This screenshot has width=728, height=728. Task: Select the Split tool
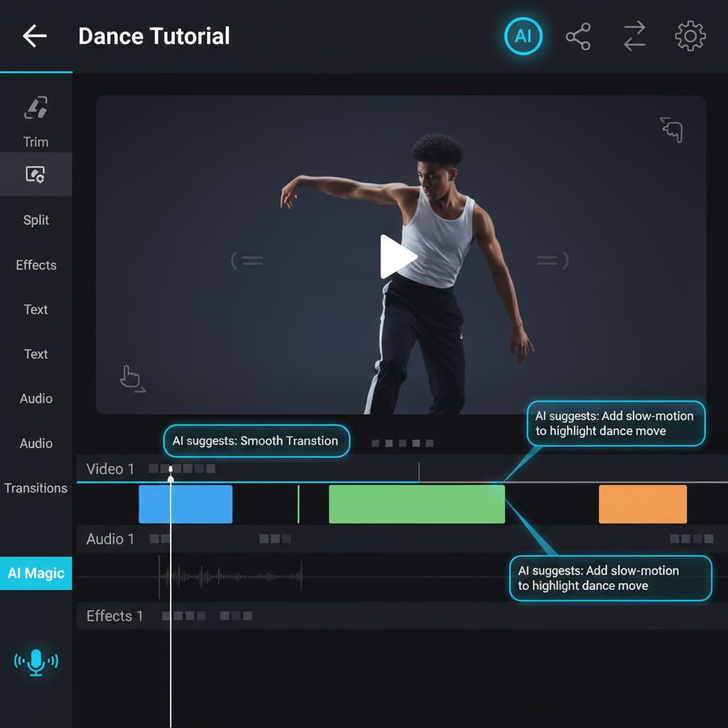(36, 220)
